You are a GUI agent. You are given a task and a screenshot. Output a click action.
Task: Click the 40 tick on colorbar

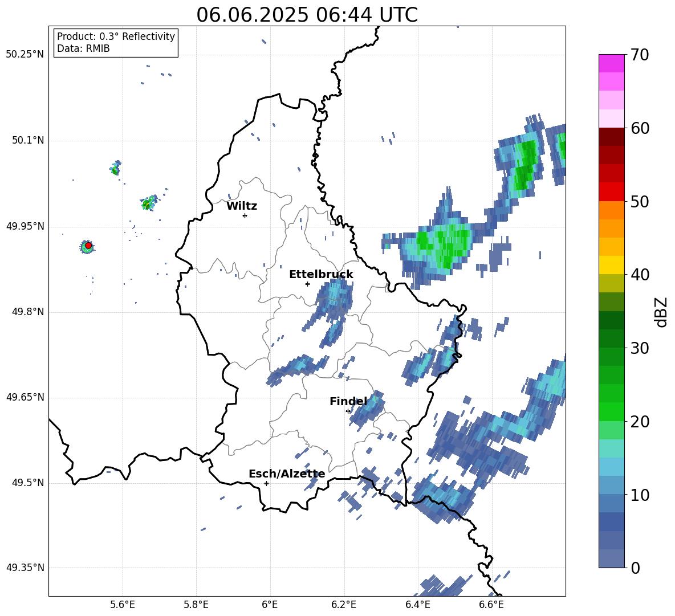pos(640,275)
